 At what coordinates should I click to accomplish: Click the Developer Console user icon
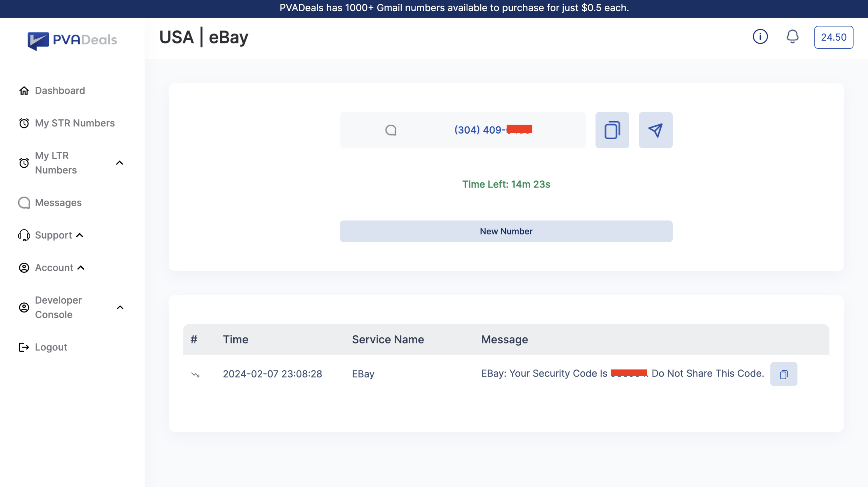24,307
